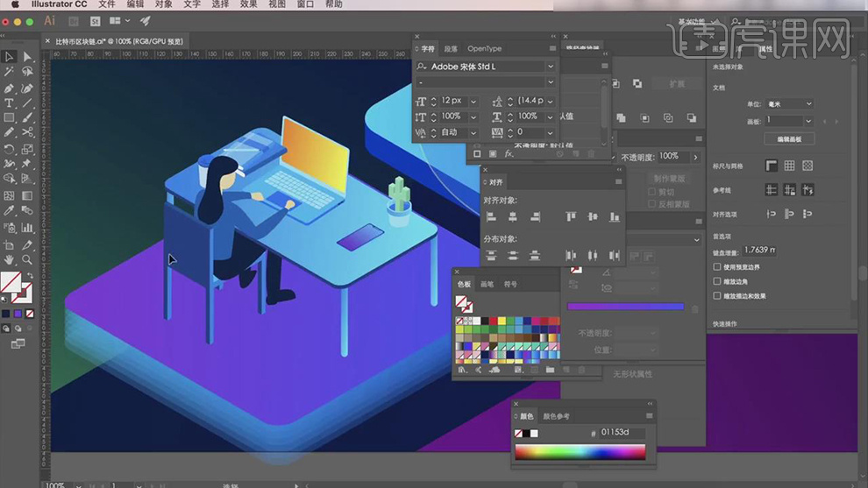Click vertical align top icon in align panel
868x488 pixels.
571,216
